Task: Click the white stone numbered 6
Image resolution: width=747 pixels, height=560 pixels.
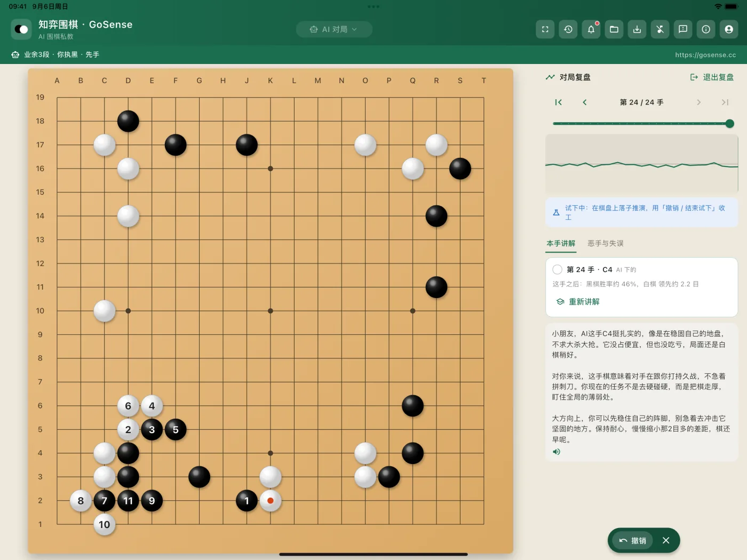Action: (128, 406)
